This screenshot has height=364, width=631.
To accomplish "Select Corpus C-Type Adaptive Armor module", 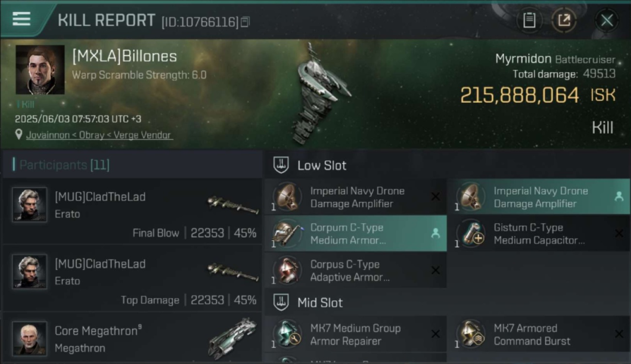I will 356,270.
